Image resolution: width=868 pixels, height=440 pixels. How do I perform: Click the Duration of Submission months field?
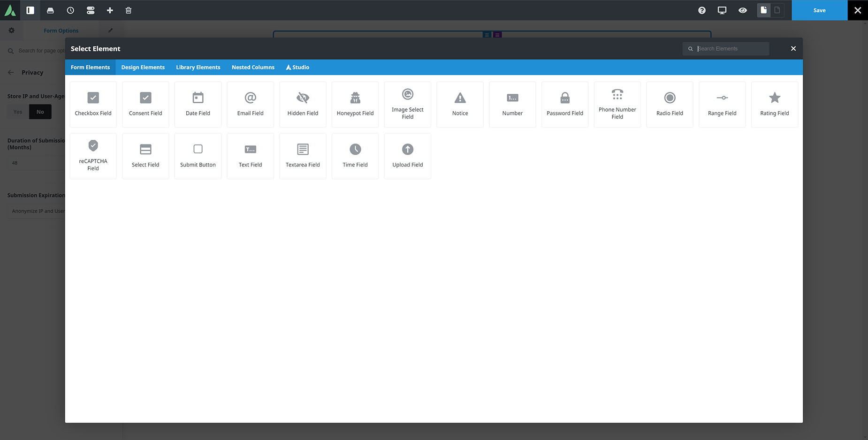[36, 163]
